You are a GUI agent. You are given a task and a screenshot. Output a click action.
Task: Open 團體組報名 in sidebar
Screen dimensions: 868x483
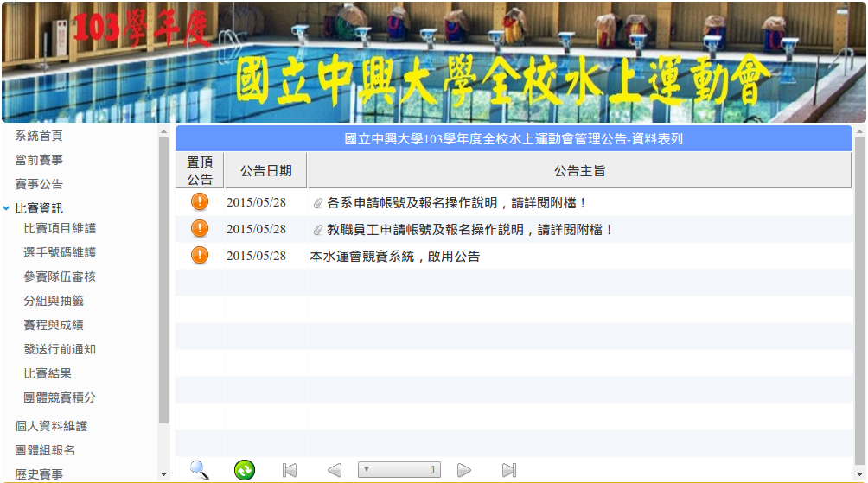[45, 450]
